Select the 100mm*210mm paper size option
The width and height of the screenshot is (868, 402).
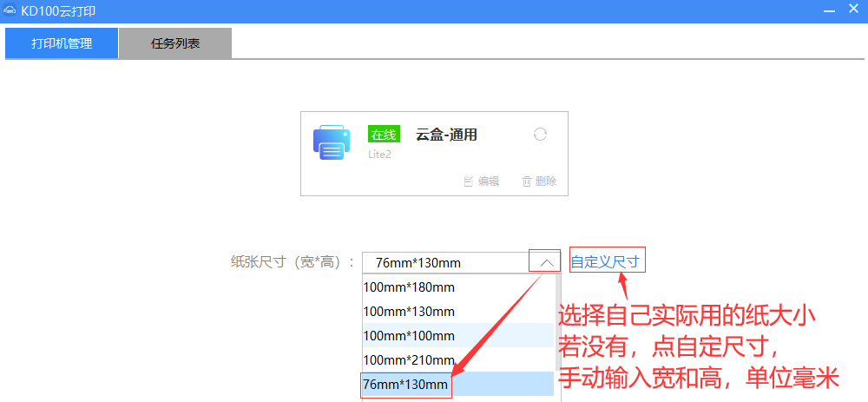(x=458, y=360)
